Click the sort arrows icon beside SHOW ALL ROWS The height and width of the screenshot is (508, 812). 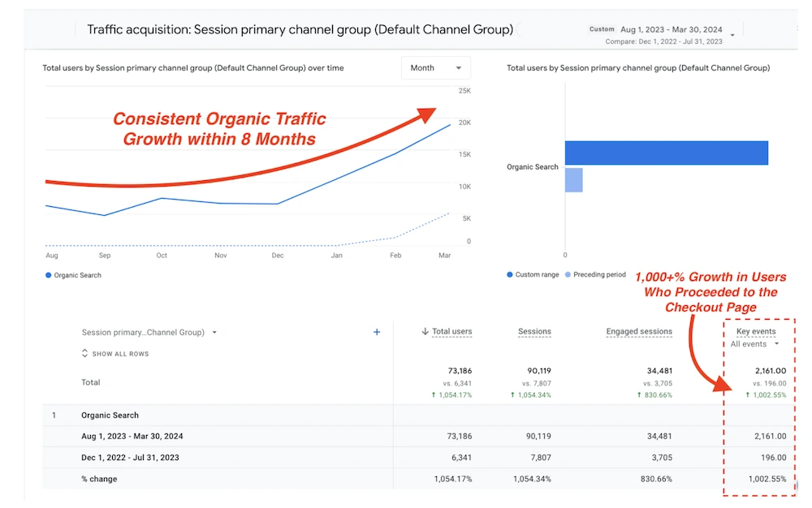point(84,353)
